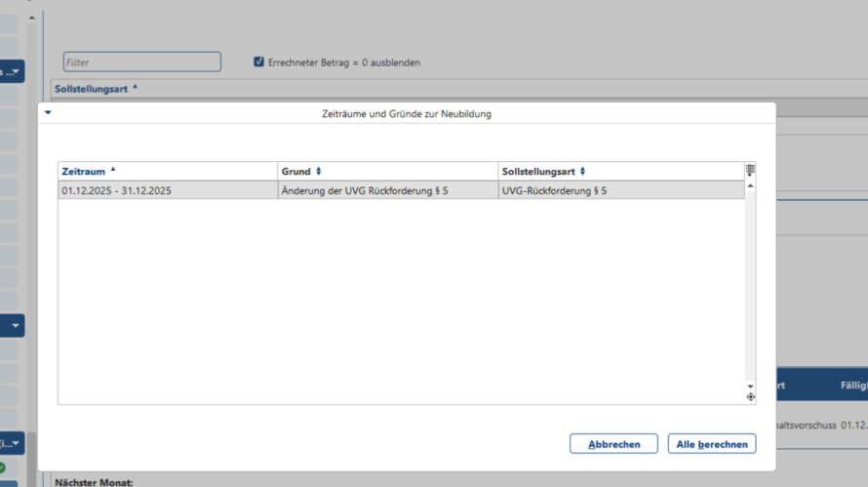Click the Abbrechen button
Image resolution: width=868 pixels, height=487 pixels.
point(613,444)
